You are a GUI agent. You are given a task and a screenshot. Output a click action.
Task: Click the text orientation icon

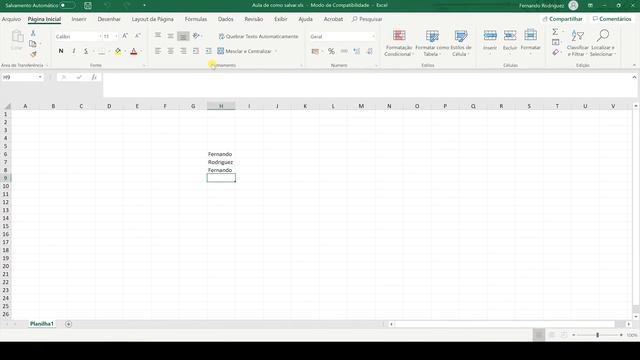(196, 36)
